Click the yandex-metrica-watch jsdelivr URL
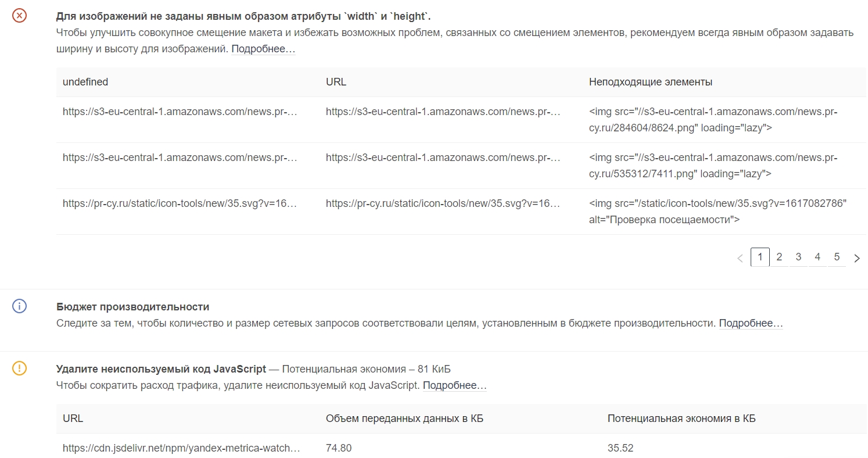 (181, 448)
